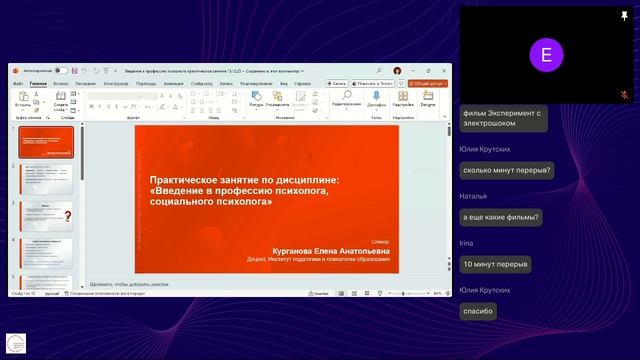Click the Запись button
This screenshot has height=360, width=640.
(337, 83)
